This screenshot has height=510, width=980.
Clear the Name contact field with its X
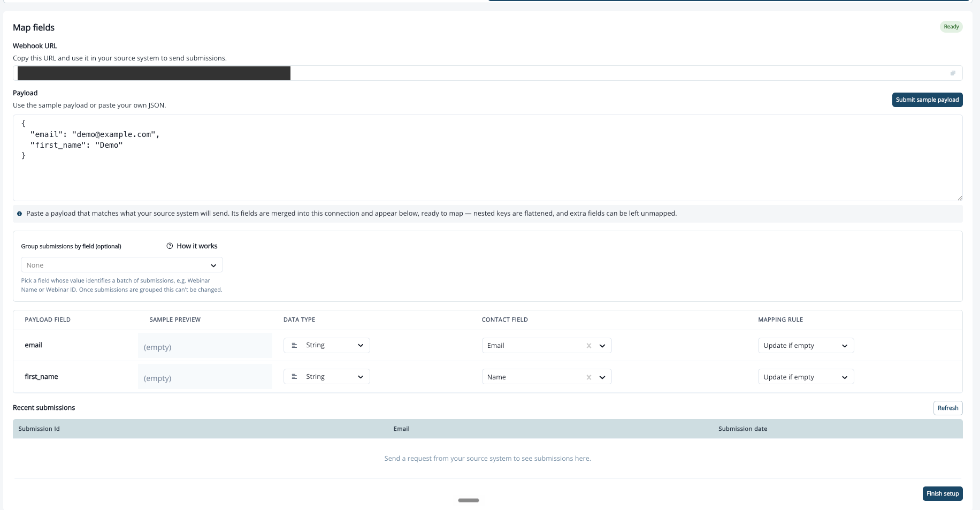coord(588,377)
